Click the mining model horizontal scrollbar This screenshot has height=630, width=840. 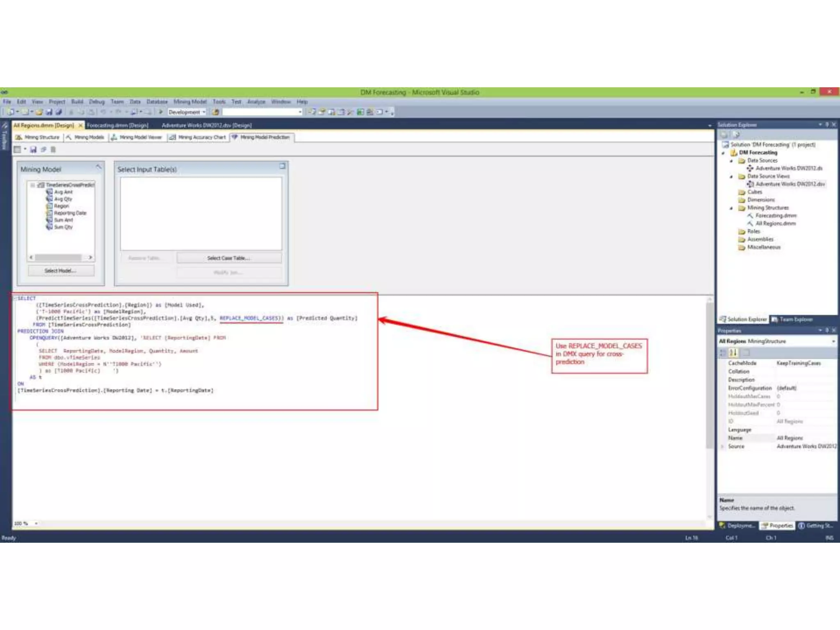[x=58, y=258]
